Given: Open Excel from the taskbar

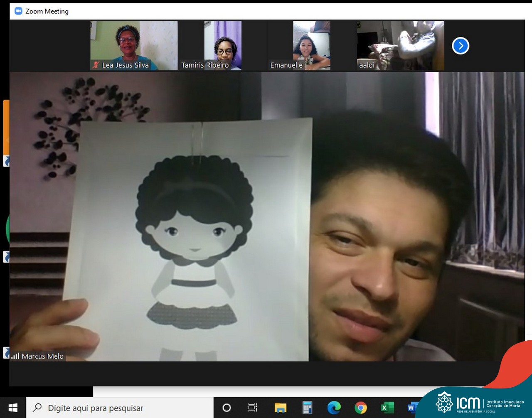Looking at the screenshot, I should tap(387, 408).
